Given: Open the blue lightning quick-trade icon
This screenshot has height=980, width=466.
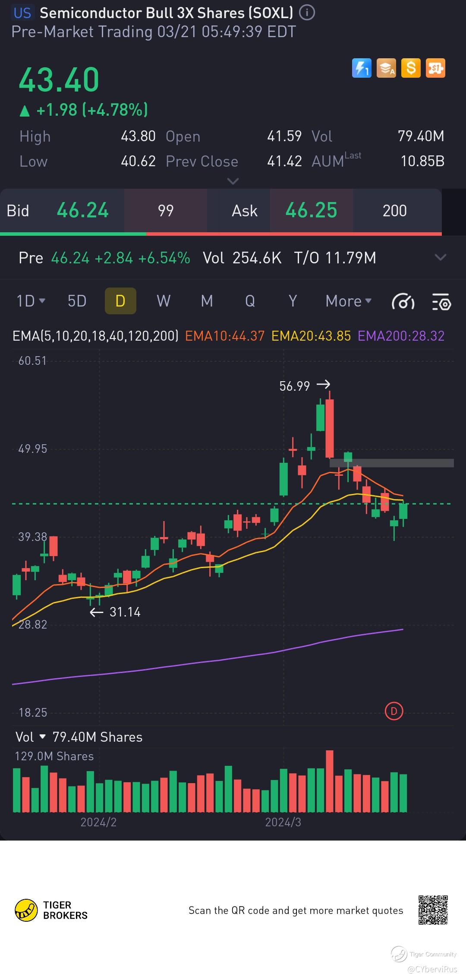Looking at the screenshot, I should 362,68.
